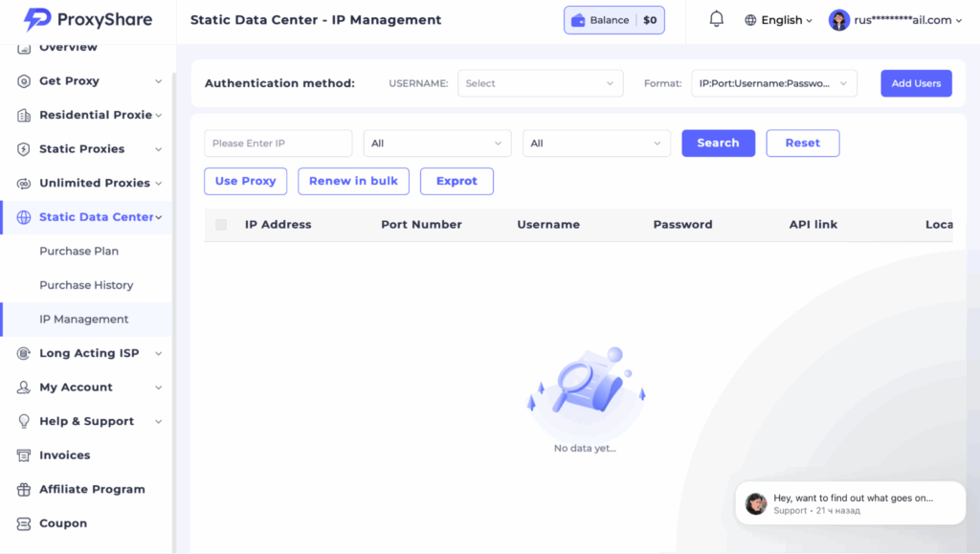
Task: Click the Static Proxies shield icon
Action: 24,149
